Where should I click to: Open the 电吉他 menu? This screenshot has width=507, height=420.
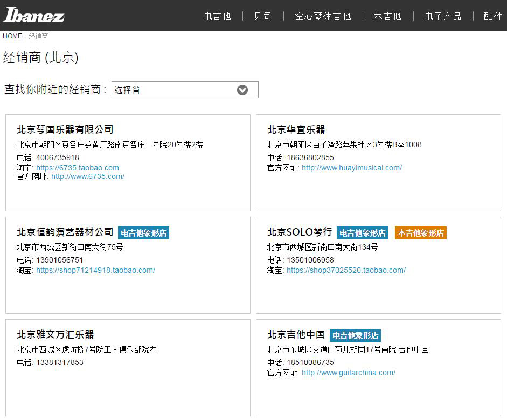(218, 16)
